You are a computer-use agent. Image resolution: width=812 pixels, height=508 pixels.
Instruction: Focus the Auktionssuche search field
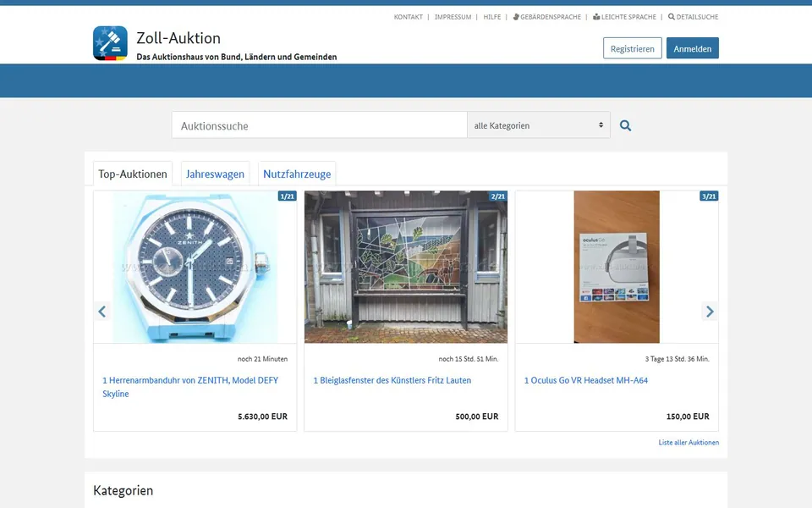click(x=320, y=125)
